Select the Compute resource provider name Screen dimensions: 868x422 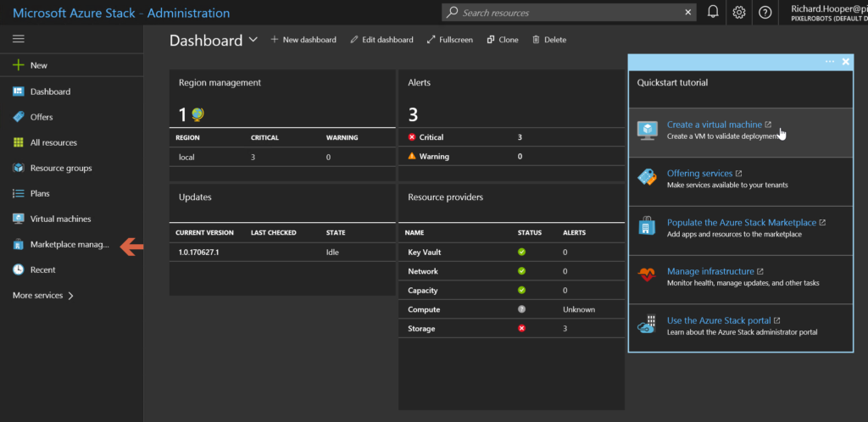[422, 310]
